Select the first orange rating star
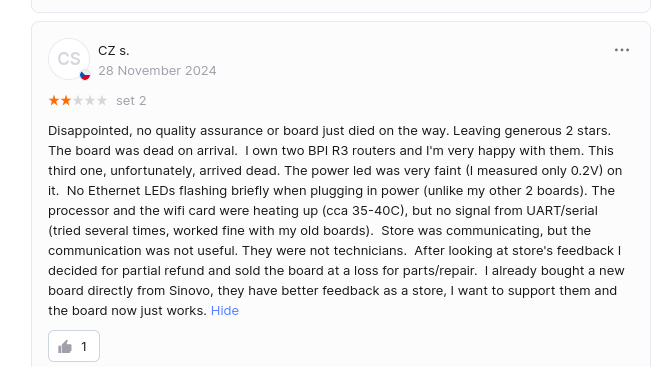This screenshot has width=662, height=367. (x=54, y=101)
